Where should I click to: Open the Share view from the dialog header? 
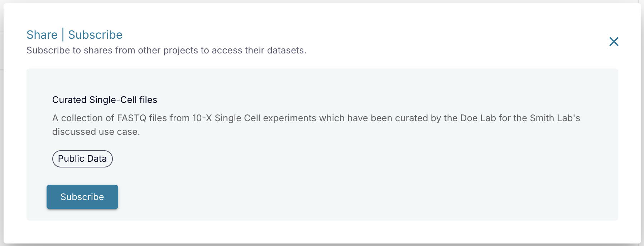(x=42, y=35)
